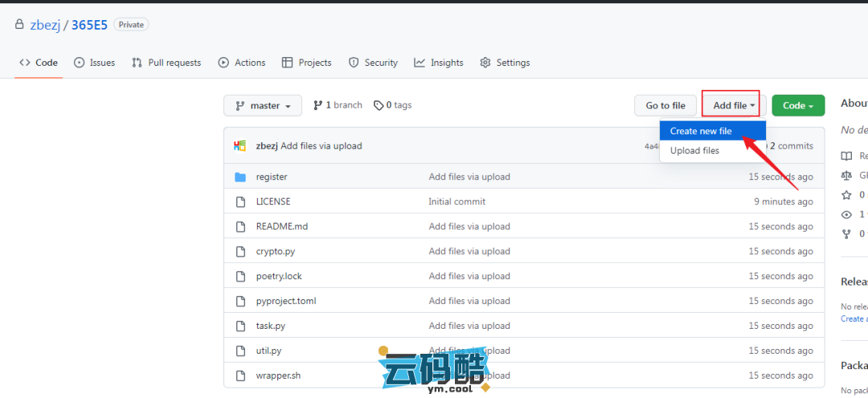868x398 pixels.
Task: Click the zbezj user avatar icon
Action: tap(240, 146)
